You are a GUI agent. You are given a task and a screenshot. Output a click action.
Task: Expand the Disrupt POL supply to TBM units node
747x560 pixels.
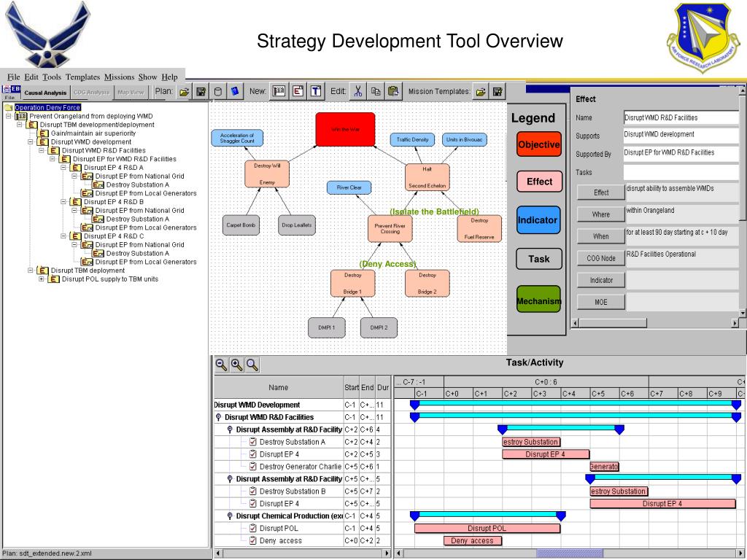click(42, 279)
